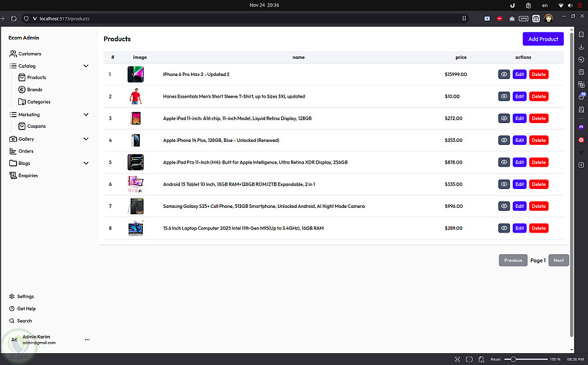Edit the iPhone 6 Pro Max 2 product

point(519,74)
